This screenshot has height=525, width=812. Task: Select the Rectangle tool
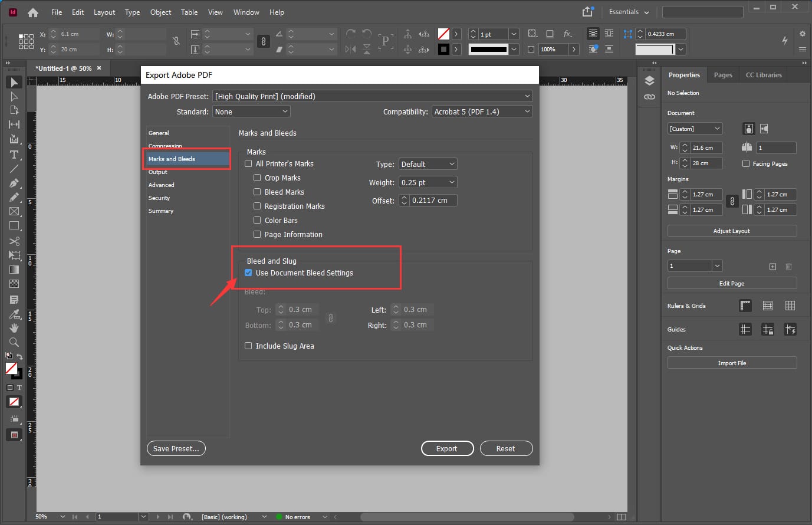point(14,225)
